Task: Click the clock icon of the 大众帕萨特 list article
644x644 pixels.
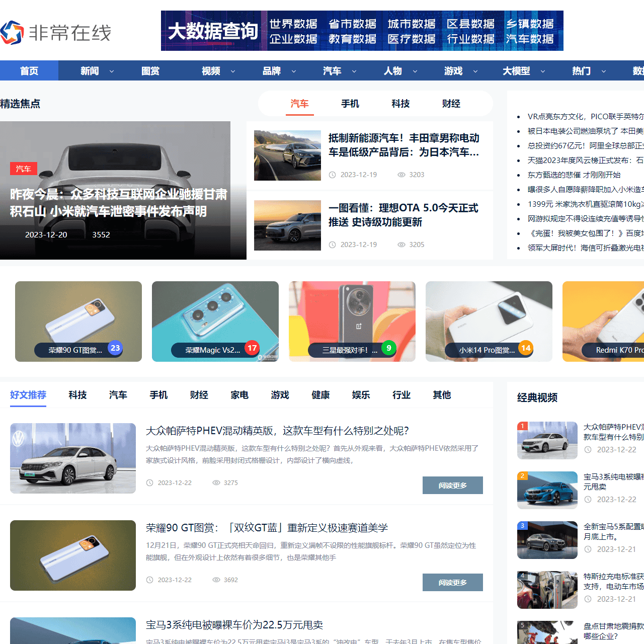Action: point(149,482)
